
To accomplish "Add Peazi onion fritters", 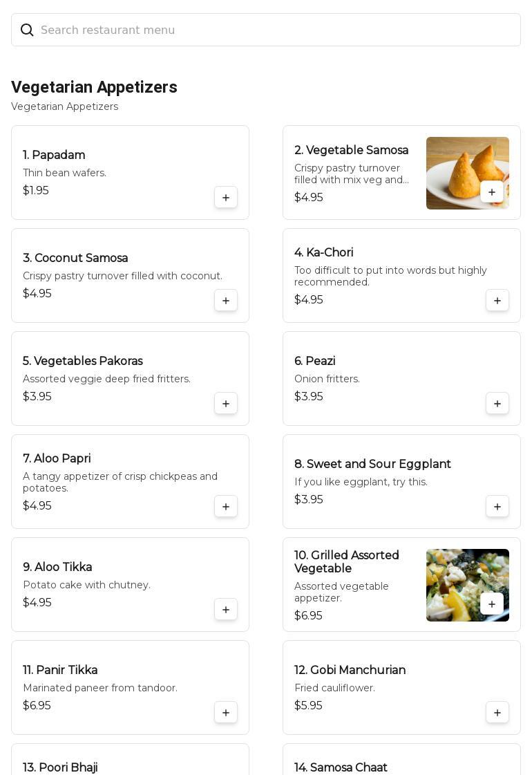I will (497, 404).
